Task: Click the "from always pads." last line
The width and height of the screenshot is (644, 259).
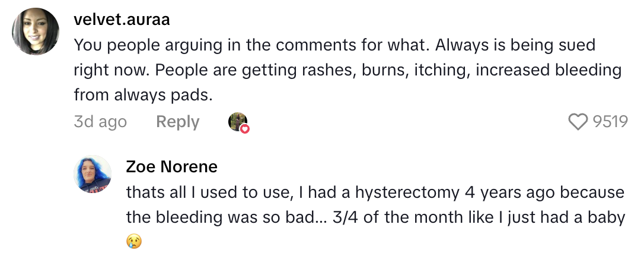Action: (x=142, y=94)
